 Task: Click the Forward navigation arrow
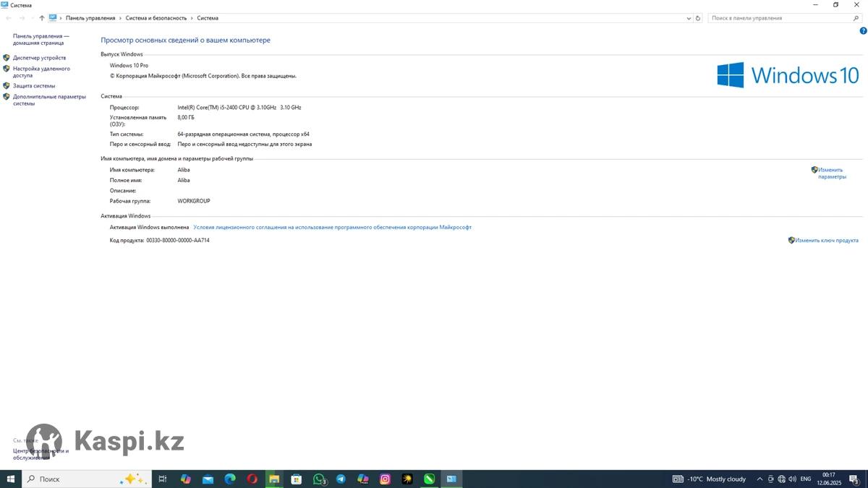coord(22,18)
